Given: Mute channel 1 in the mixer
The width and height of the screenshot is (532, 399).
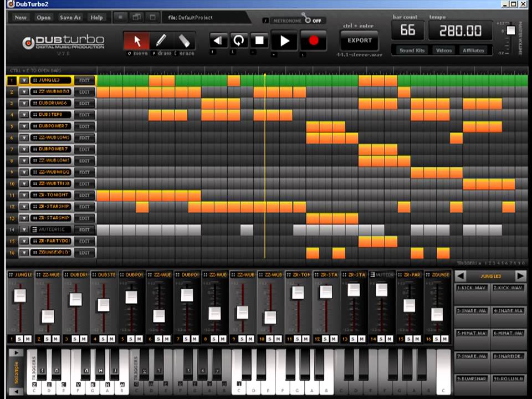Looking at the screenshot, I should point(28,339).
